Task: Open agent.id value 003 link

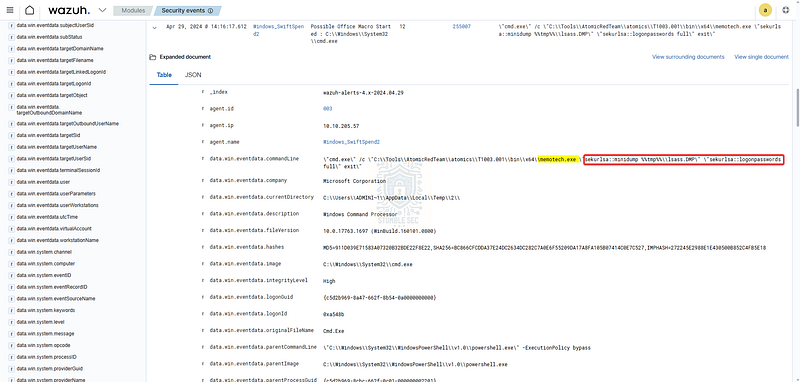Action: (328, 109)
